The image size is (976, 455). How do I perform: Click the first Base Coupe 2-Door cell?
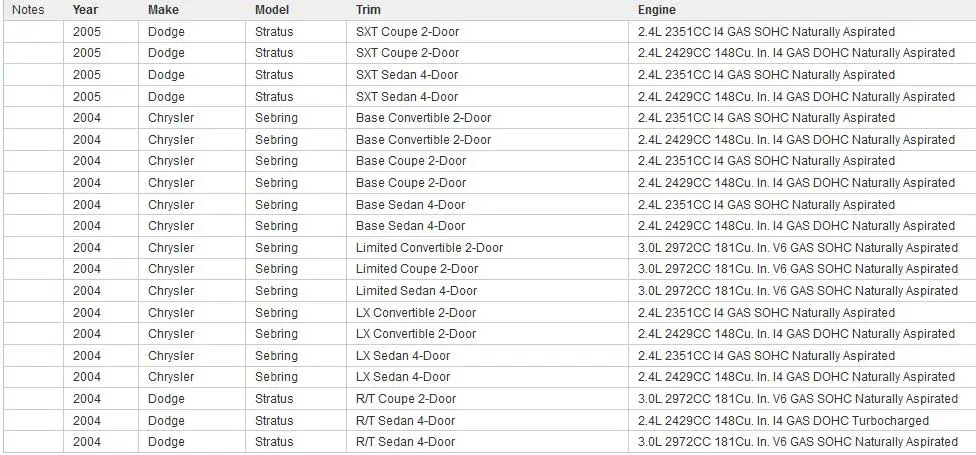click(x=487, y=161)
